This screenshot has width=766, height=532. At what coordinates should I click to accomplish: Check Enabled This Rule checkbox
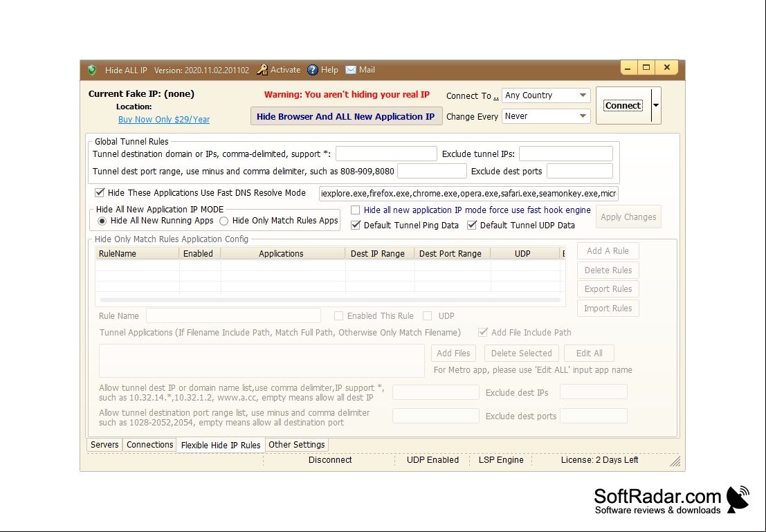pos(338,316)
